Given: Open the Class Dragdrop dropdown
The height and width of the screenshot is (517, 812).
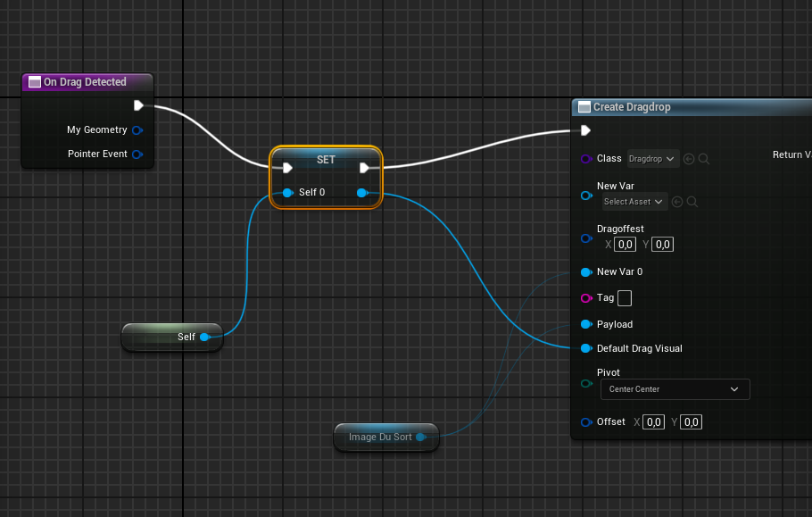Looking at the screenshot, I should [652, 159].
